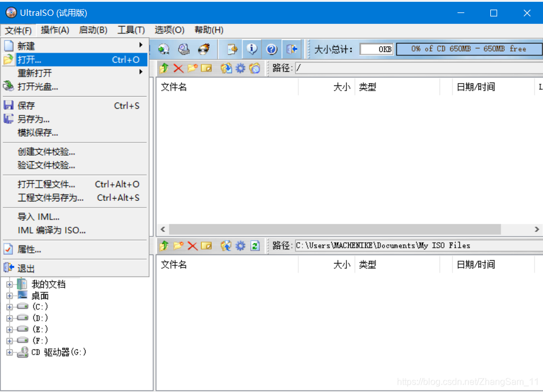Expand the (C:) drive node

pos(10,307)
